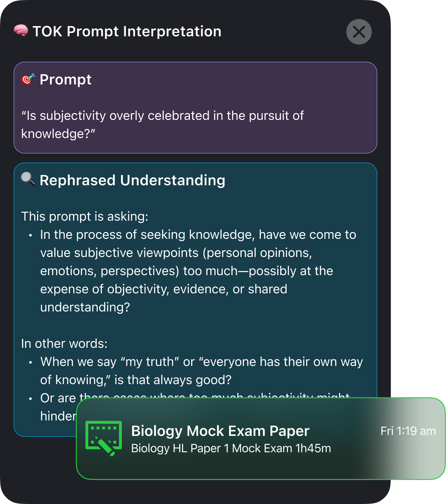Click the purple Prompt card

pyautogui.click(x=195, y=108)
